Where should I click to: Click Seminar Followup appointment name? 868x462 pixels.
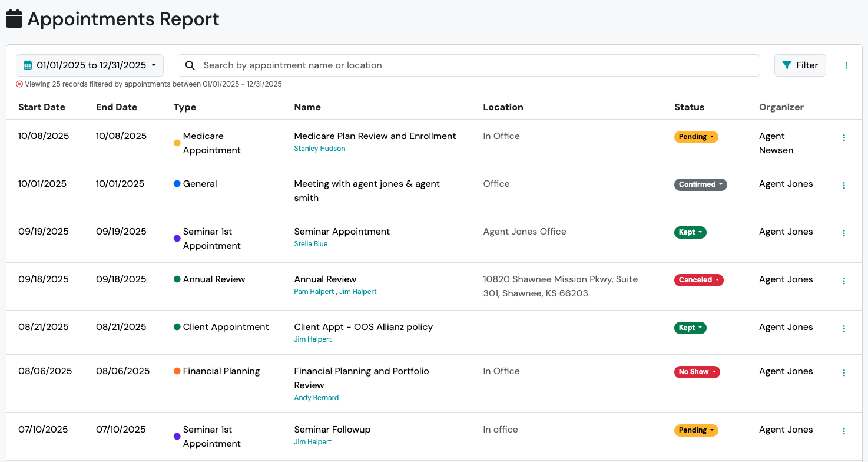pyautogui.click(x=332, y=430)
